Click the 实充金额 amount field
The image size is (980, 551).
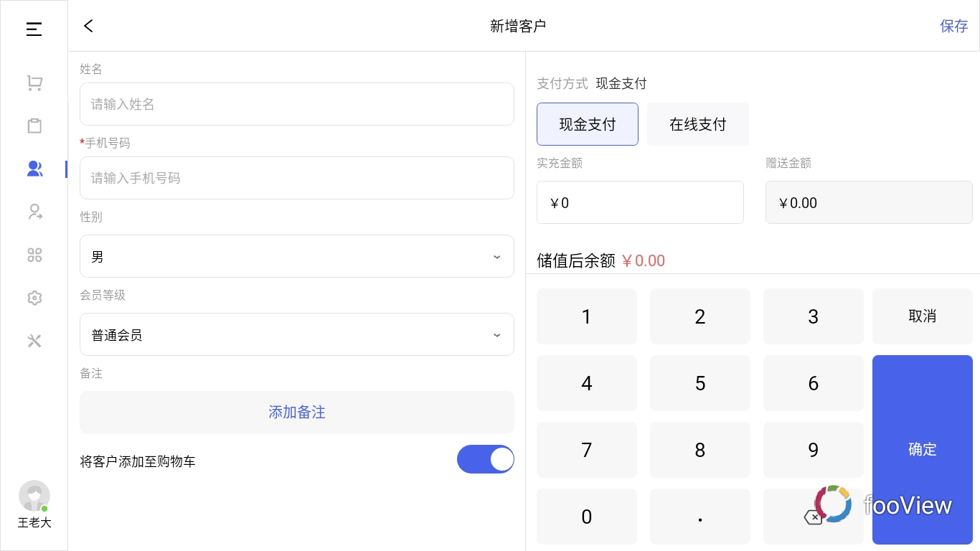click(639, 202)
